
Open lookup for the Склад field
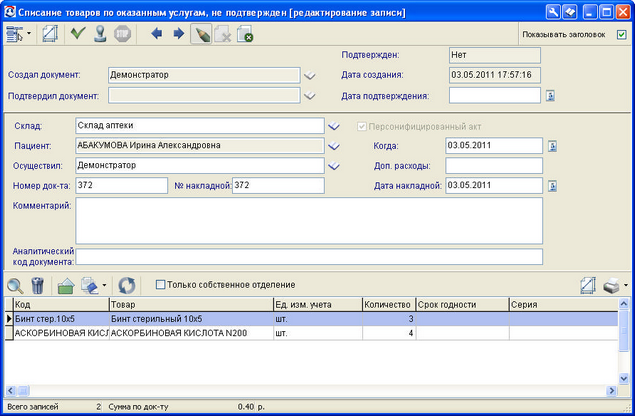point(334,126)
